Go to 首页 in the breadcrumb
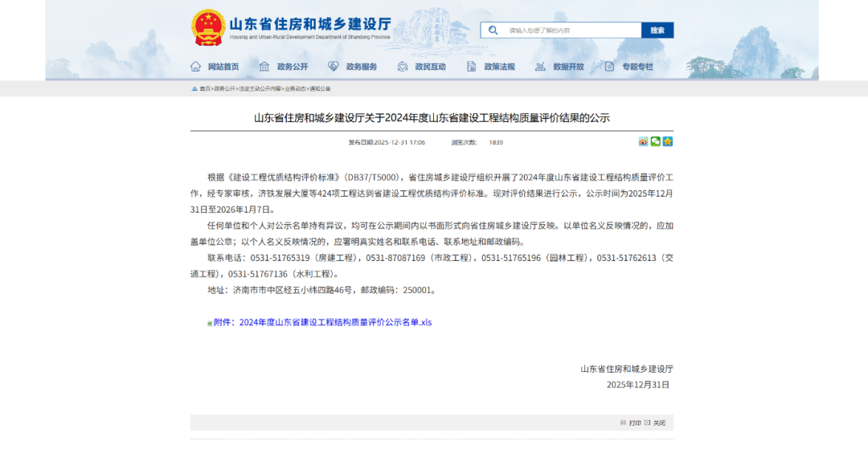The height and width of the screenshot is (457, 868). (x=205, y=88)
